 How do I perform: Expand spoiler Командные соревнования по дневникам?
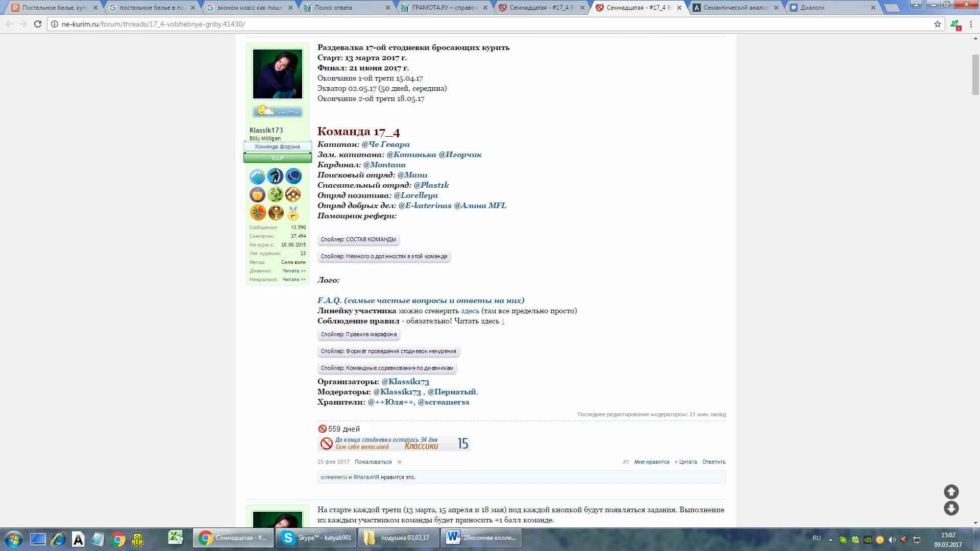(386, 368)
